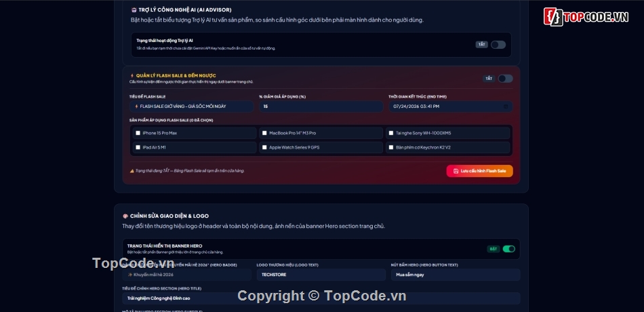Screen dimensions: 644x312
Task: Click the discount percent field showing 15
Action: pos(321,106)
